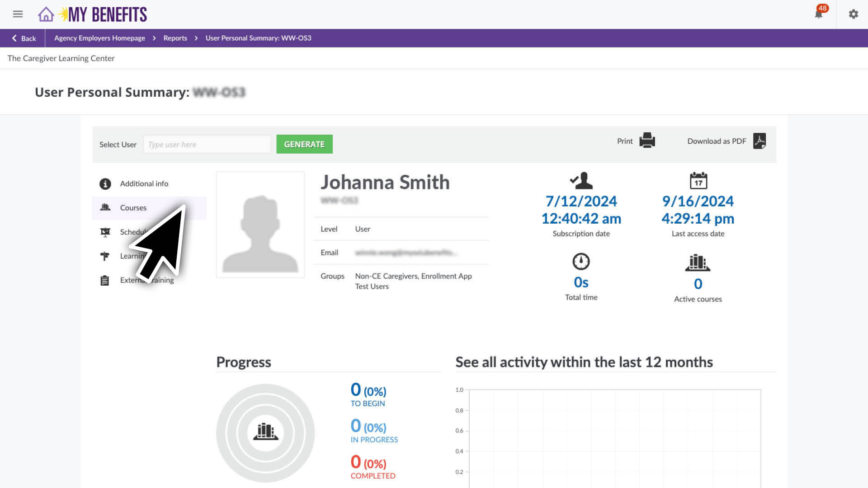The height and width of the screenshot is (488, 868).
Task: Click the Download as PDF label
Action: pos(716,141)
